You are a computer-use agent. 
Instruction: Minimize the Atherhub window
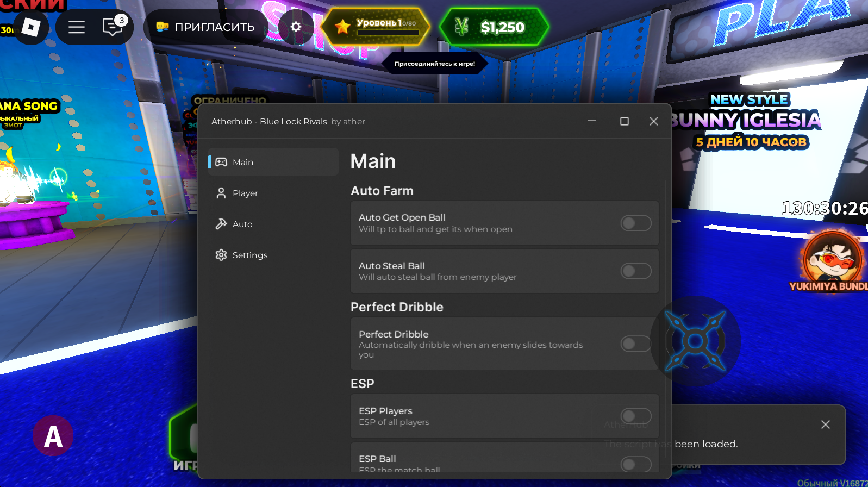pyautogui.click(x=592, y=121)
